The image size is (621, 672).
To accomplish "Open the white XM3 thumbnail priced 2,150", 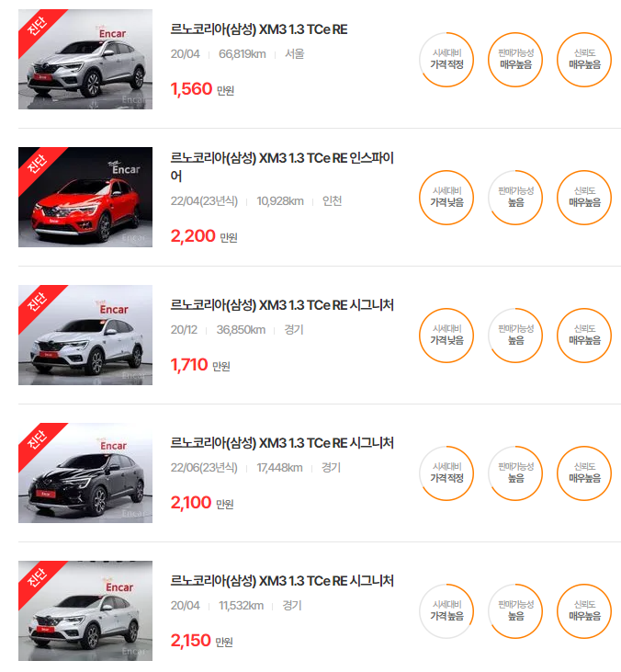I will (85, 610).
